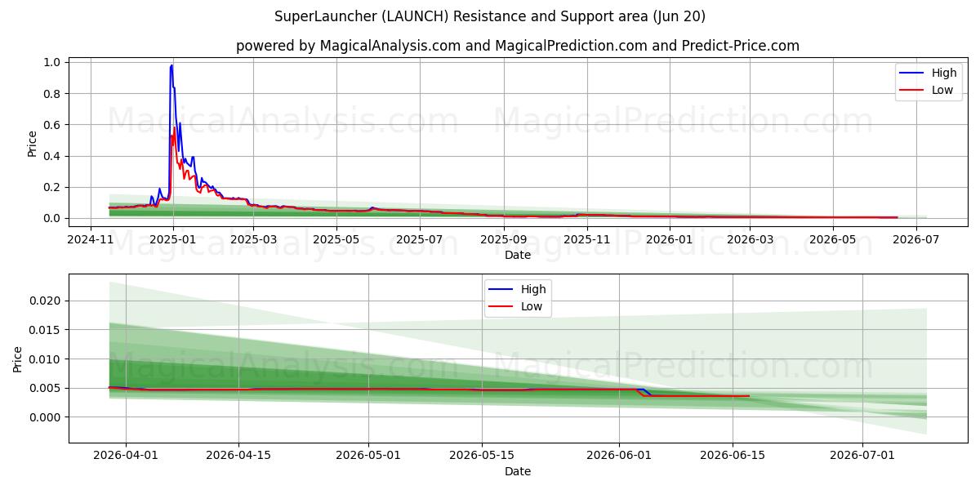
Task: Click the '0.020' y-axis tick on bottom chart
Action: tap(45, 301)
